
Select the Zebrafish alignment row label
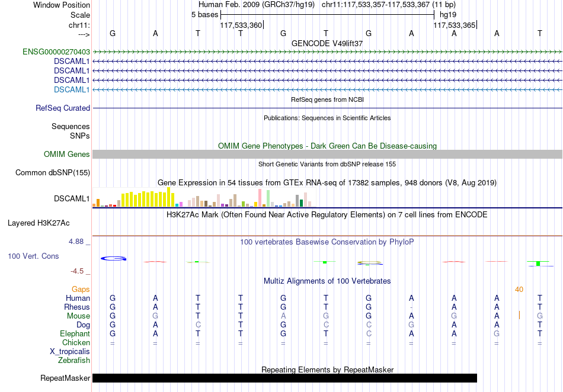click(74, 361)
